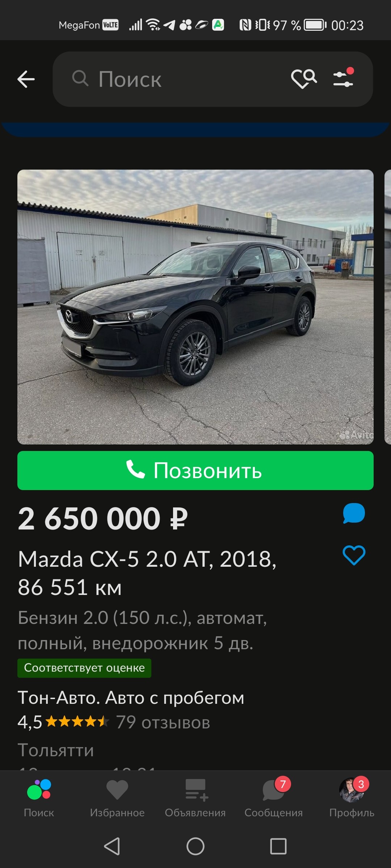Open seller Тон-Авто. Авто с пробегом
The image size is (391, 868).
click(x=131, y=698)
